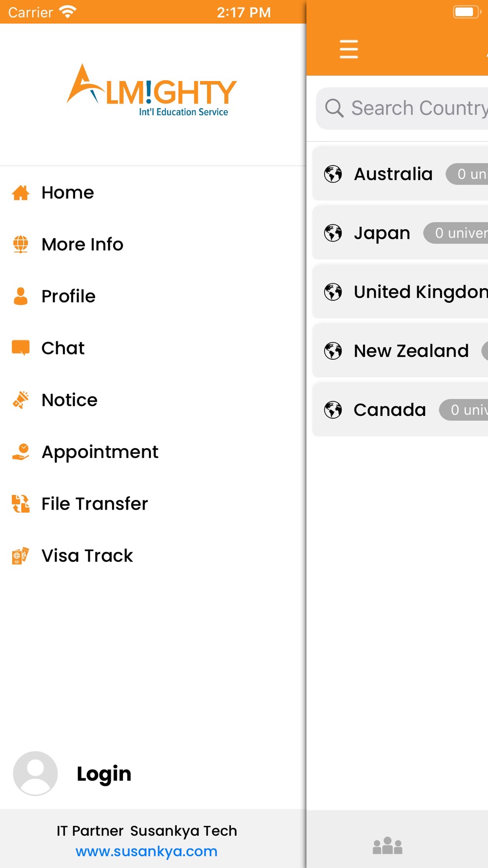This screenshot has height=868, width=488.
Task: Select Japan from the country list
Action: (400, 233)
